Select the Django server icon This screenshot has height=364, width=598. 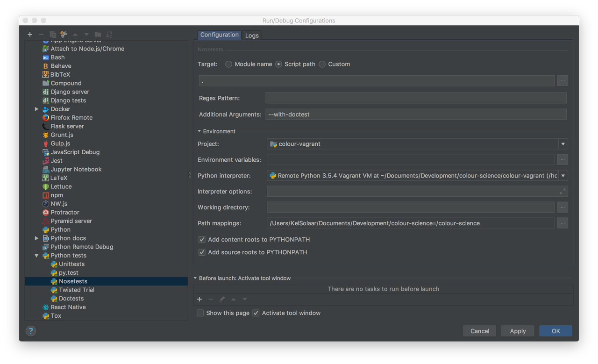[x=45, y=92]
